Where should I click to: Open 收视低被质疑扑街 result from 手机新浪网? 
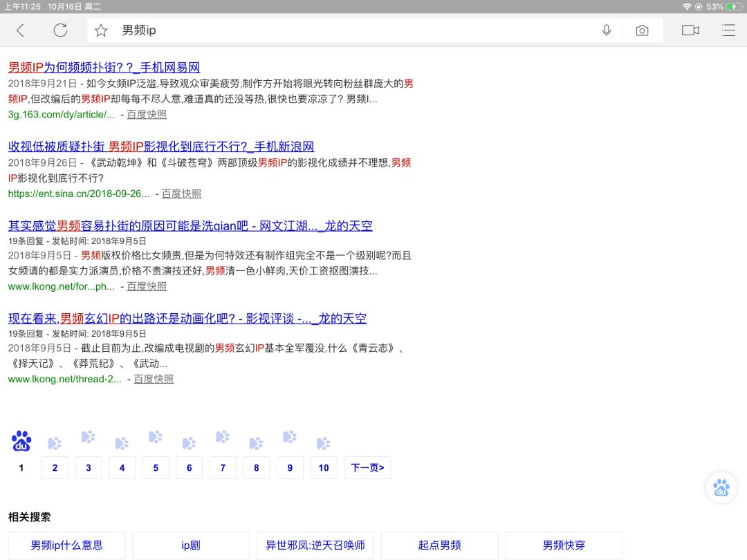[161, 147]
